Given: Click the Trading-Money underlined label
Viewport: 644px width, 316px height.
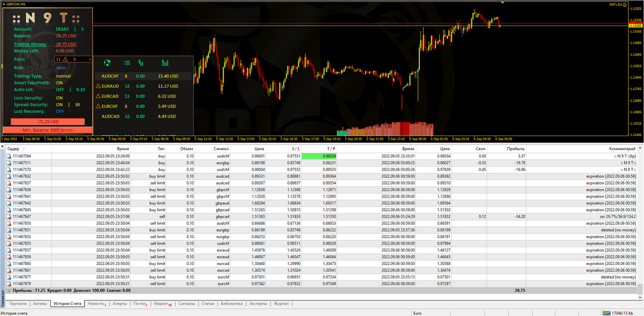Looking at the screenshot, I should (30, 44).
